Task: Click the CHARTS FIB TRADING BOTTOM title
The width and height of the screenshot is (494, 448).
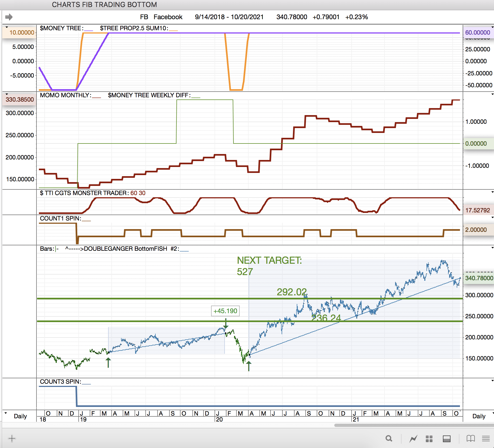Action: click(x=104, y=5)
